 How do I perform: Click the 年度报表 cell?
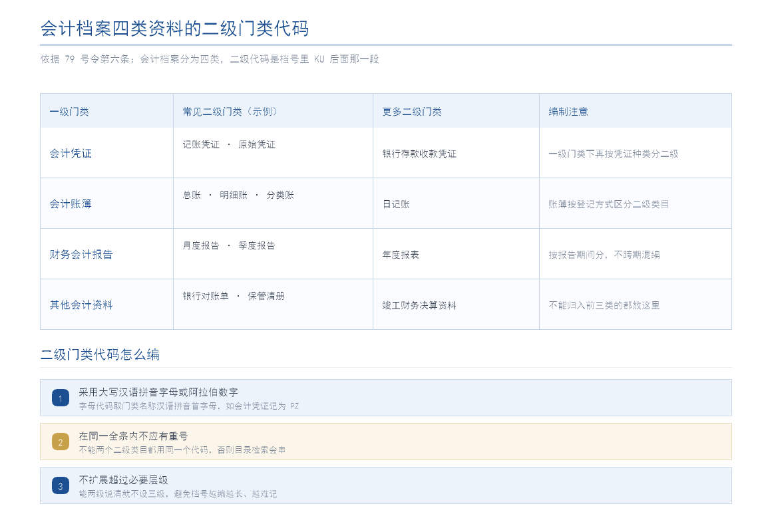pyautogui.click(x=400, y=255)
